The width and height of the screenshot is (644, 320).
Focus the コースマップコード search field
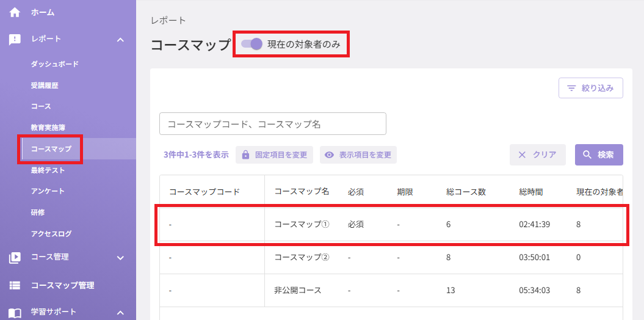point(273,123)
